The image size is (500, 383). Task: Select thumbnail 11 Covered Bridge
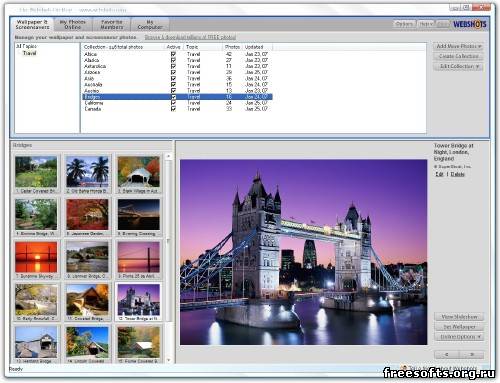[x=87, y=302]
